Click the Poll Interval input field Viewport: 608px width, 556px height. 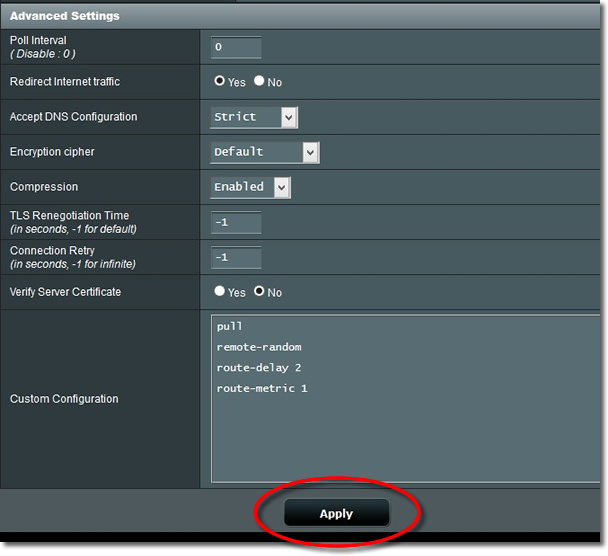(x=236, y=47)
